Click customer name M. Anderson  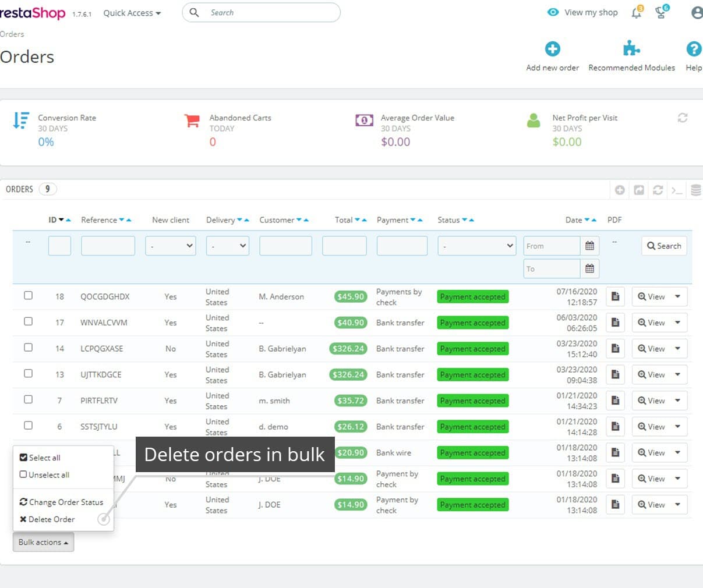281,296
